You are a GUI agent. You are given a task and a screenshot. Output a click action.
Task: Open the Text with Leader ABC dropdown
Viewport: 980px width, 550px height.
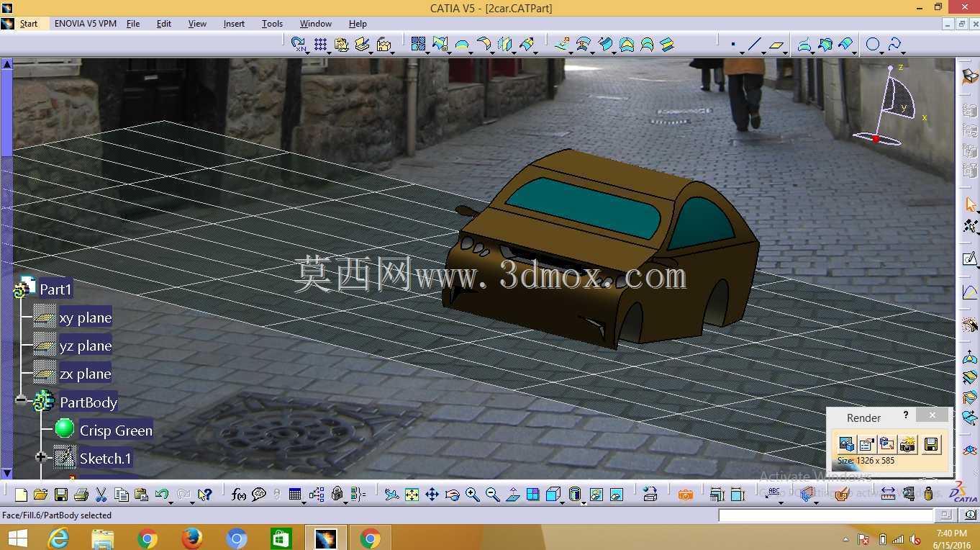click(781, 502)
